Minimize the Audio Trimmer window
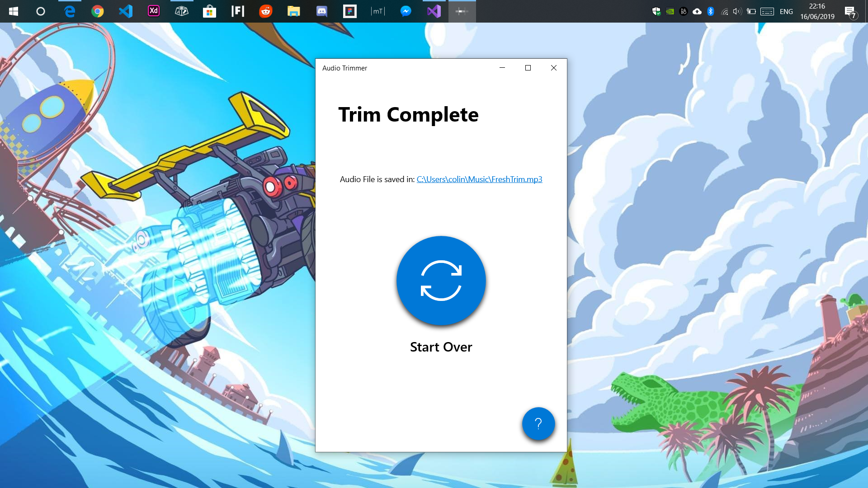This screenshot has height=488, width=868. (502, 68)
